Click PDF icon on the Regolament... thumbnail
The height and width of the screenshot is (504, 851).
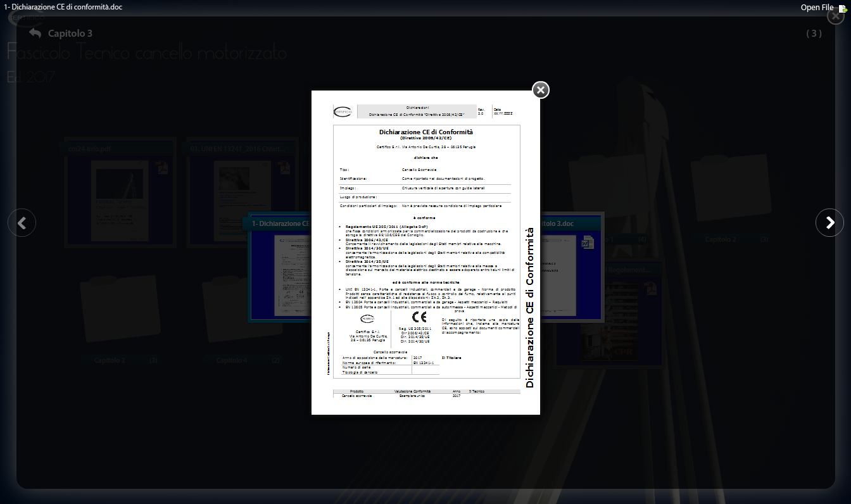[x=650, y=288]
